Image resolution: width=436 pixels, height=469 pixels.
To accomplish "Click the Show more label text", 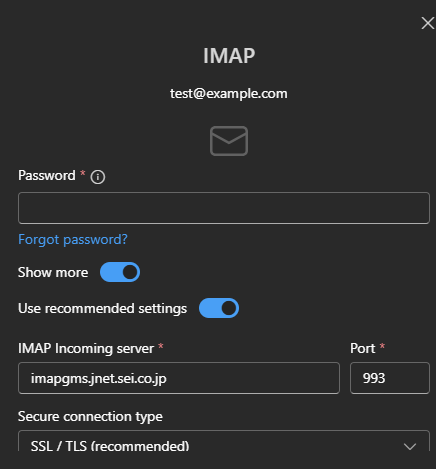I will pos(53,272).
